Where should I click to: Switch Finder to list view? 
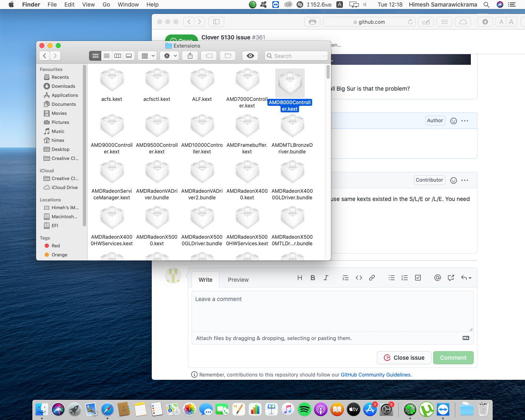click(107, 55)
